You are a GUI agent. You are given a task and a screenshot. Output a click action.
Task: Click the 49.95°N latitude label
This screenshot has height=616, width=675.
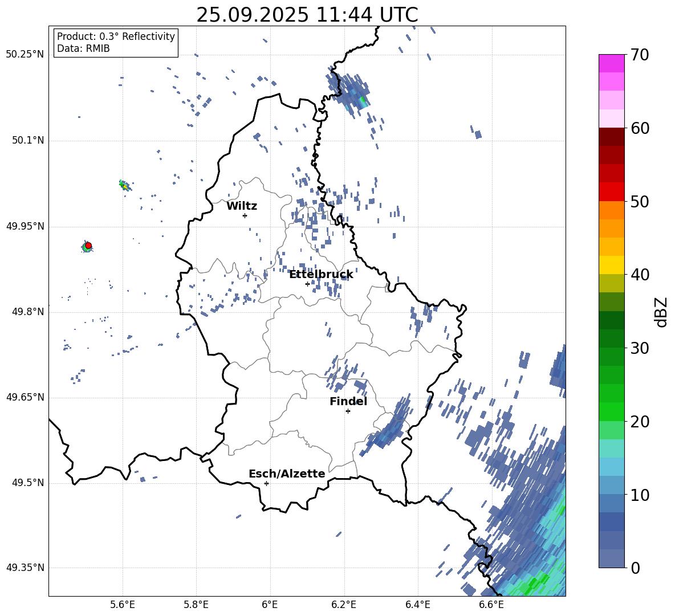[25, 226]
